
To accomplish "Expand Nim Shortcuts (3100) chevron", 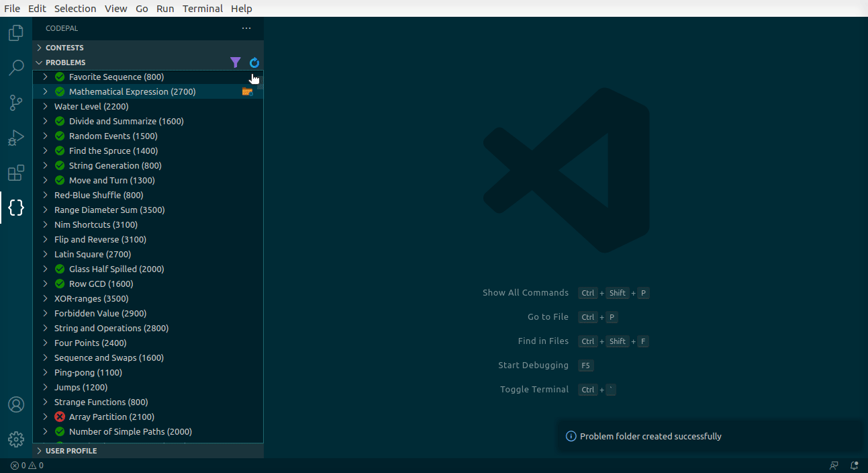I will 45,224.
